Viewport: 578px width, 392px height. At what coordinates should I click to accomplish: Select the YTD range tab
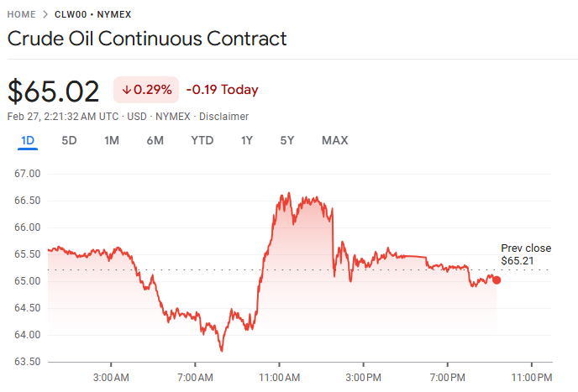click(202, 140)
